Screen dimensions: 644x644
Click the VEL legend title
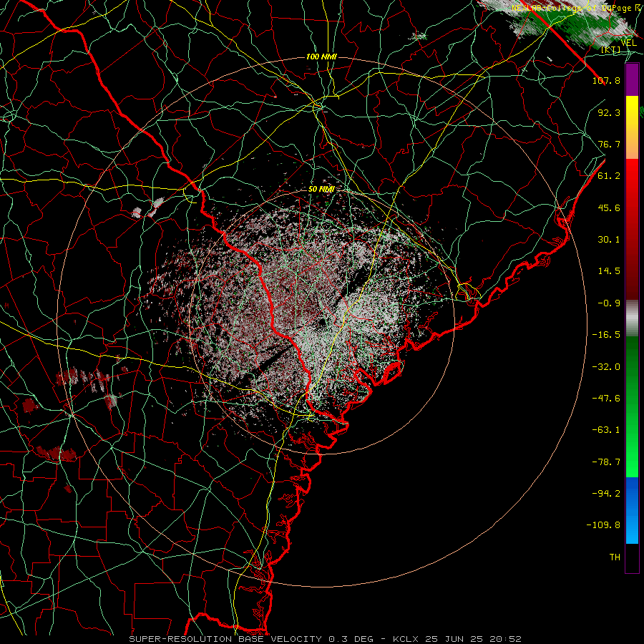(x=628, y=43)
